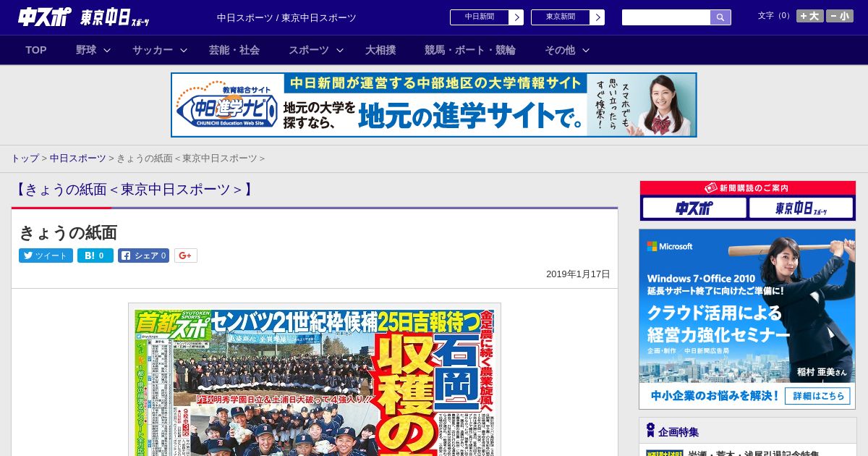Click the 新聞購読のご案内 header

(748, 188)
